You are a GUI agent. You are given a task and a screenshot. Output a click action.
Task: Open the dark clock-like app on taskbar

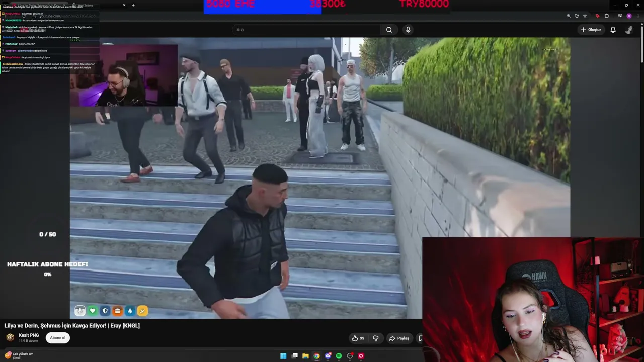pyautogui.click(x=350, y=356)
